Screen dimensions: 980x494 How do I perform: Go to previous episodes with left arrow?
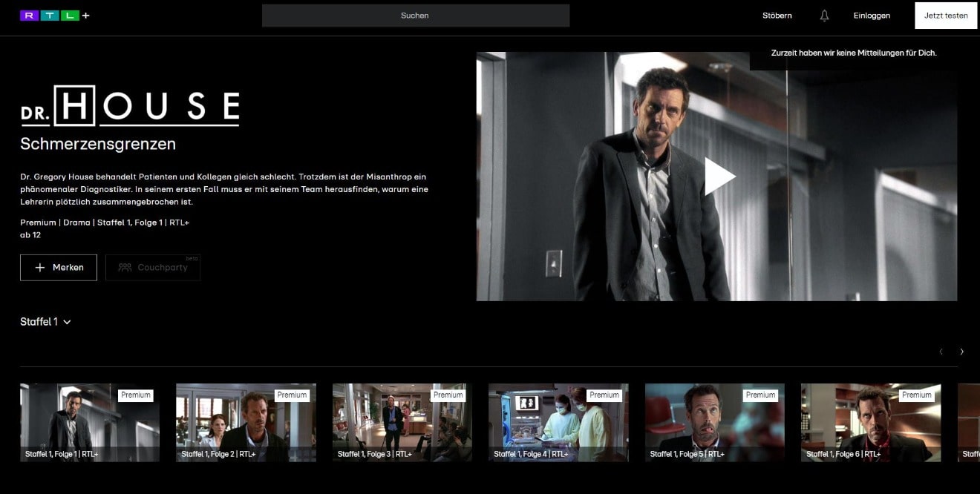[941, 352]
